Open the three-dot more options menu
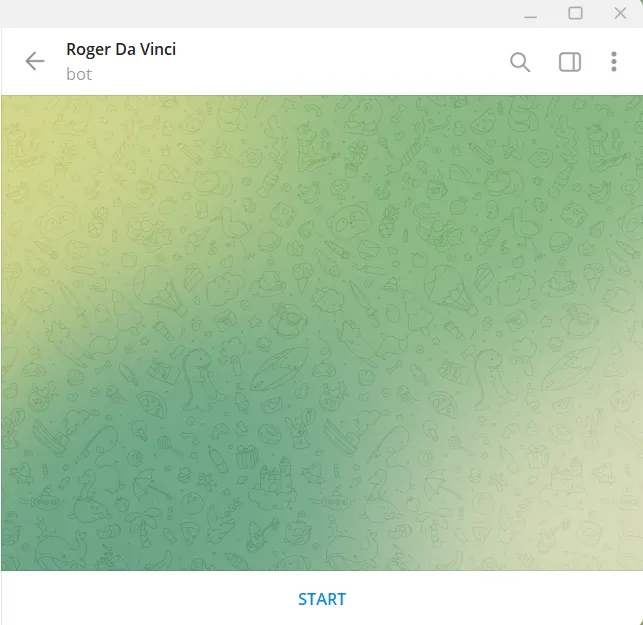 (x=613, y=62)
